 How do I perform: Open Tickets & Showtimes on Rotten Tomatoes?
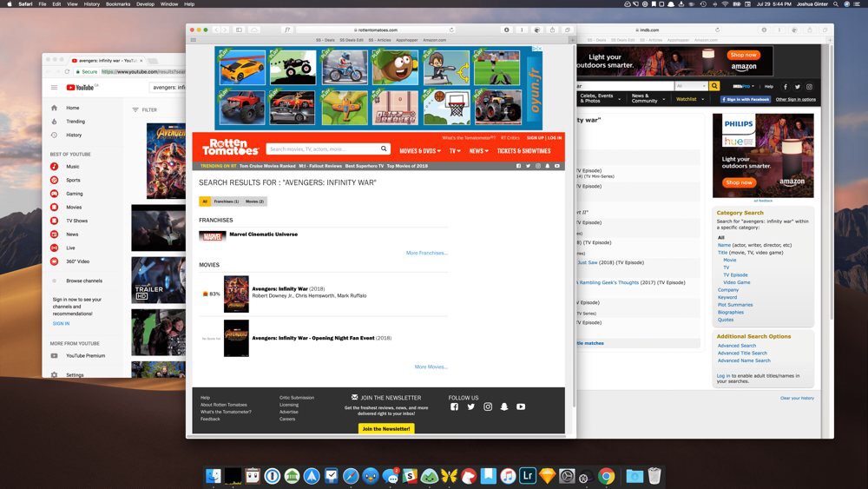523,150
